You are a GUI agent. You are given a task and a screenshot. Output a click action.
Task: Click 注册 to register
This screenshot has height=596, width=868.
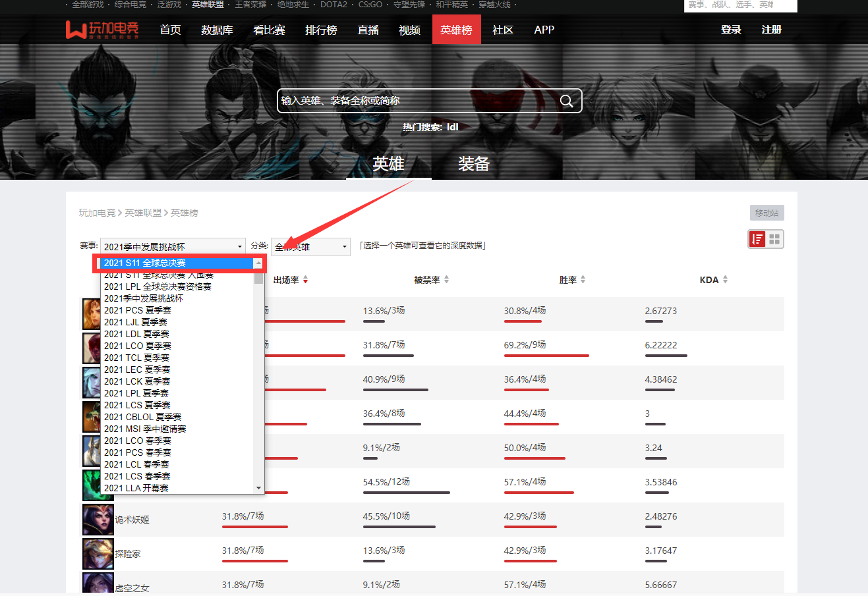(771, 30)
